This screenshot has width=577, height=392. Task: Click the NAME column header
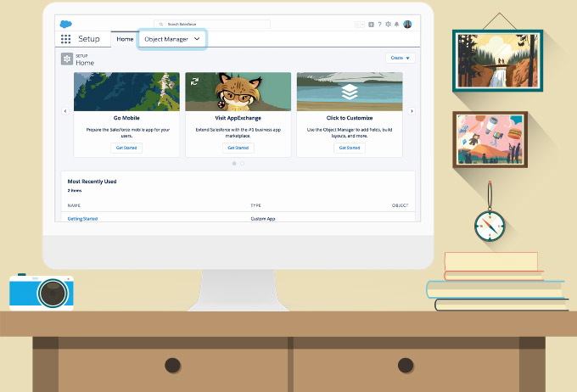[74, 205]
